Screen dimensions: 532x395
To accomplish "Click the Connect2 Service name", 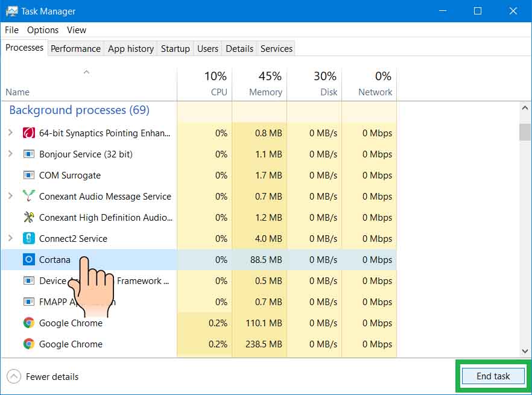I will click(x=74, y=239).
